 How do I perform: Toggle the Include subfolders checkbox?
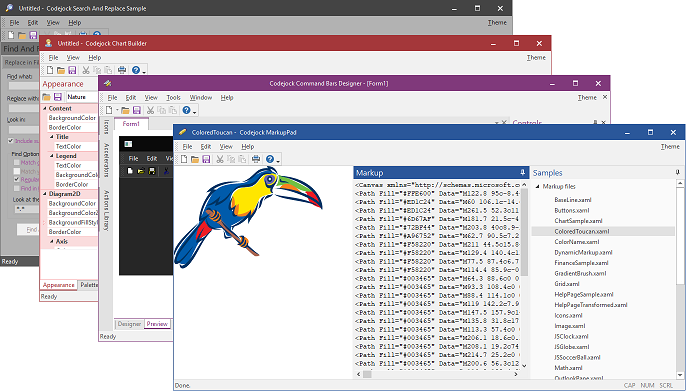coord(11,141)
